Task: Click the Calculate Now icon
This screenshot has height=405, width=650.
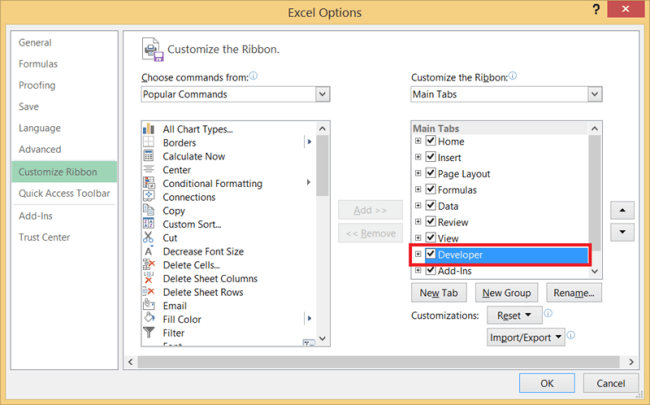Action: click(149, 157)
